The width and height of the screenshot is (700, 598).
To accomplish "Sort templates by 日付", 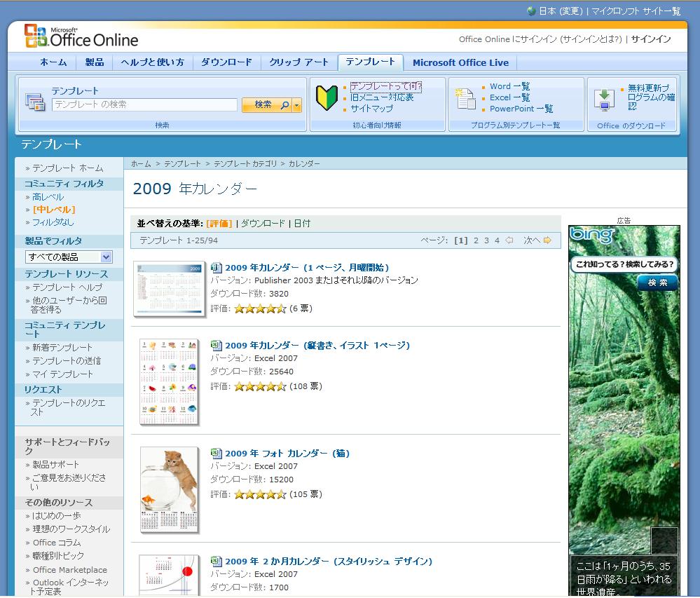I will (302, 224).
